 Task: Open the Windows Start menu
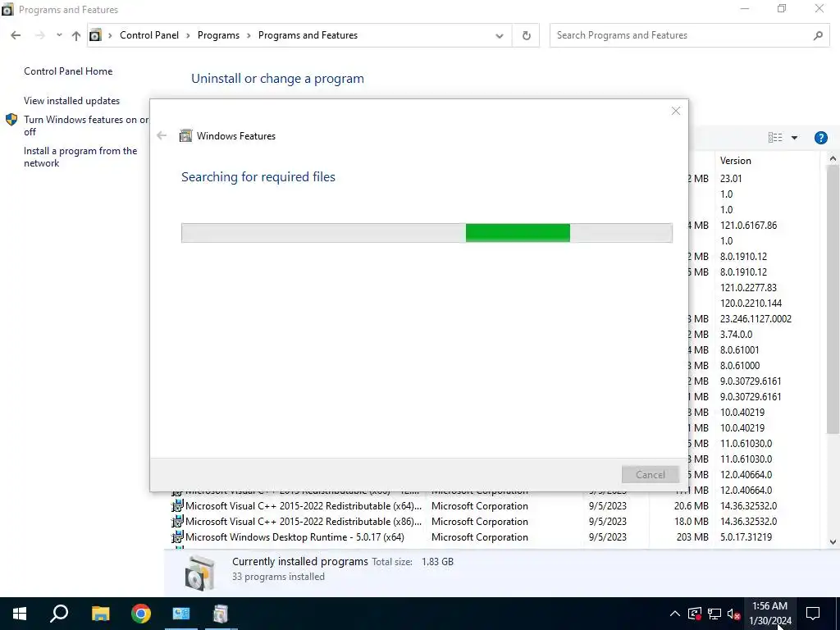point(20,614)
